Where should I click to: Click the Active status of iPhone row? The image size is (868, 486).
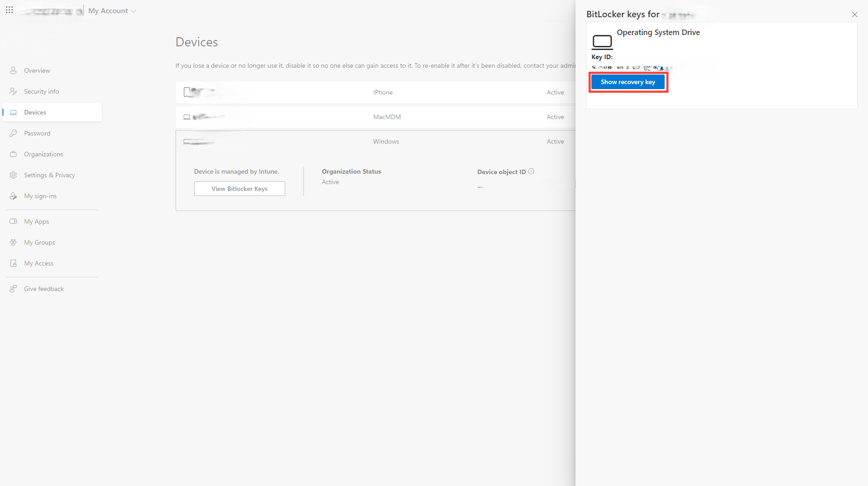click(555, 92)
